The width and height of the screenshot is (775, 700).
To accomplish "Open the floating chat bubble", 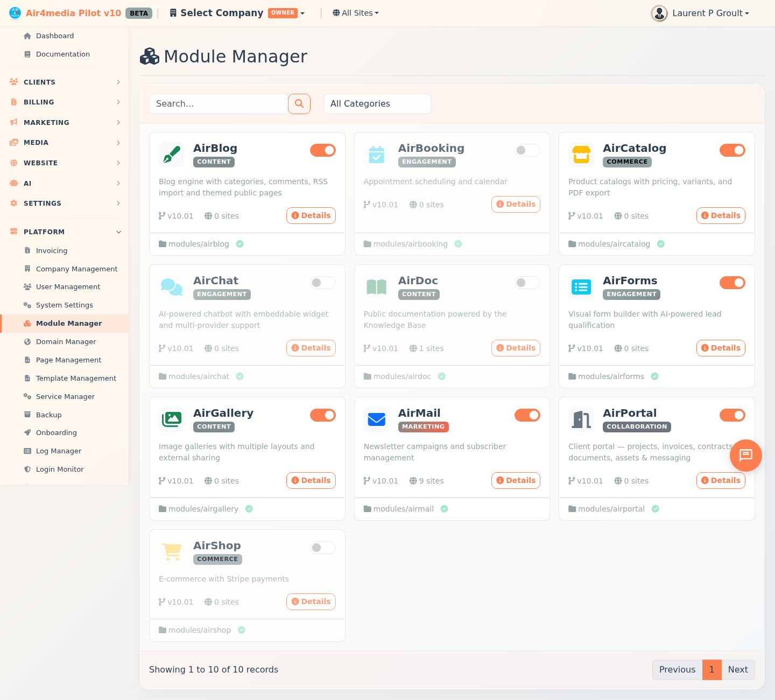I will 745,456.
